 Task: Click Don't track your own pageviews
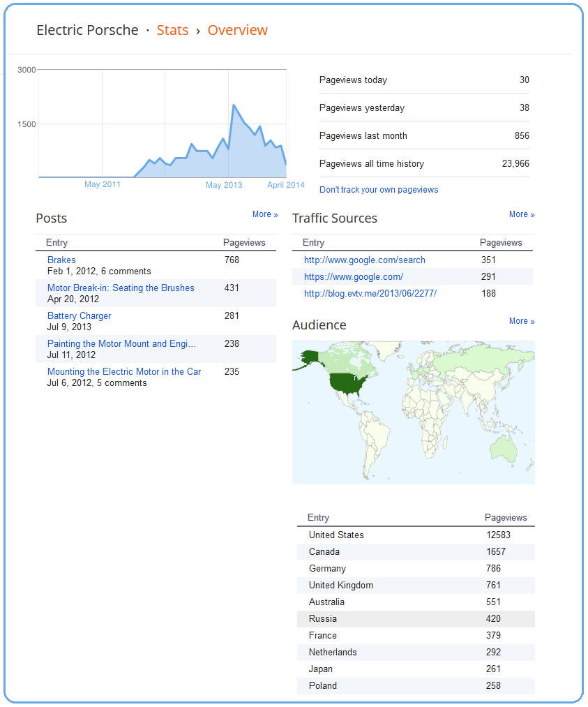click(x=379, y=190)
